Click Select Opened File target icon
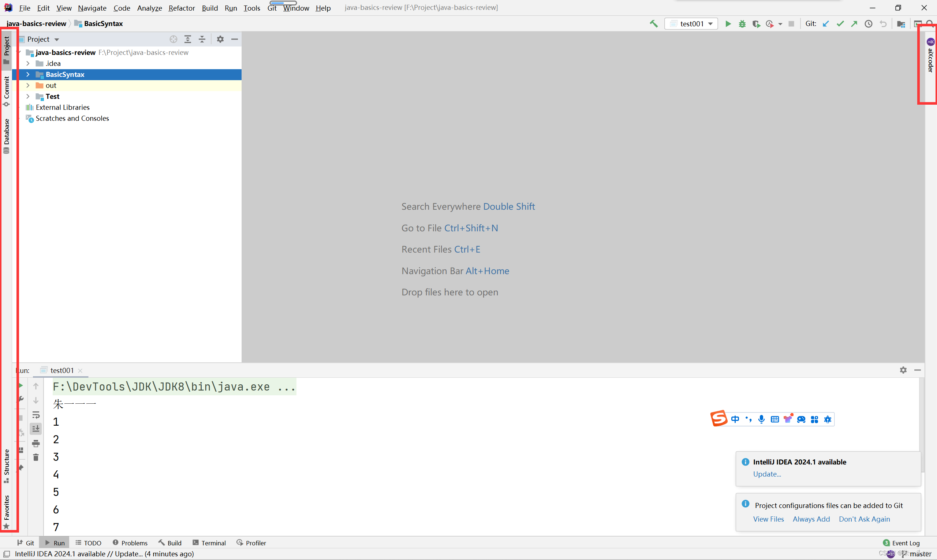The width and height of the screenshot is (937, 560). 173,39
